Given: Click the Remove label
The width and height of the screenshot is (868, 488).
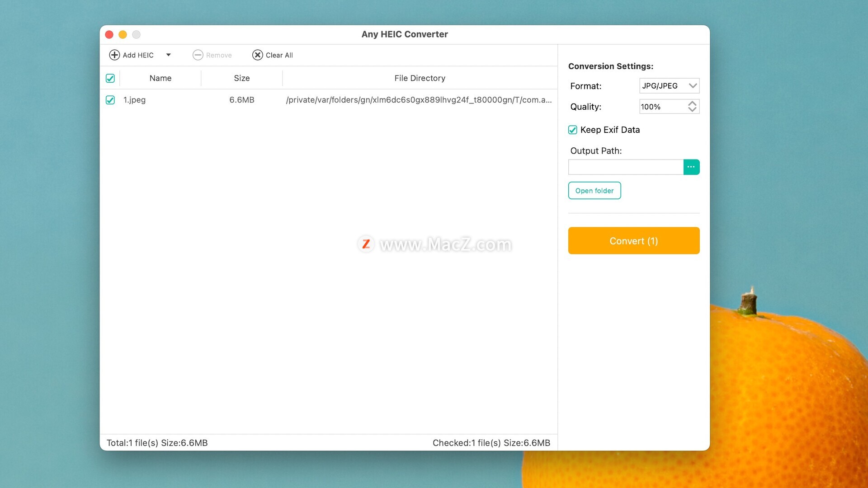Looking at the screenshot, I should click(x=219, y=55).
